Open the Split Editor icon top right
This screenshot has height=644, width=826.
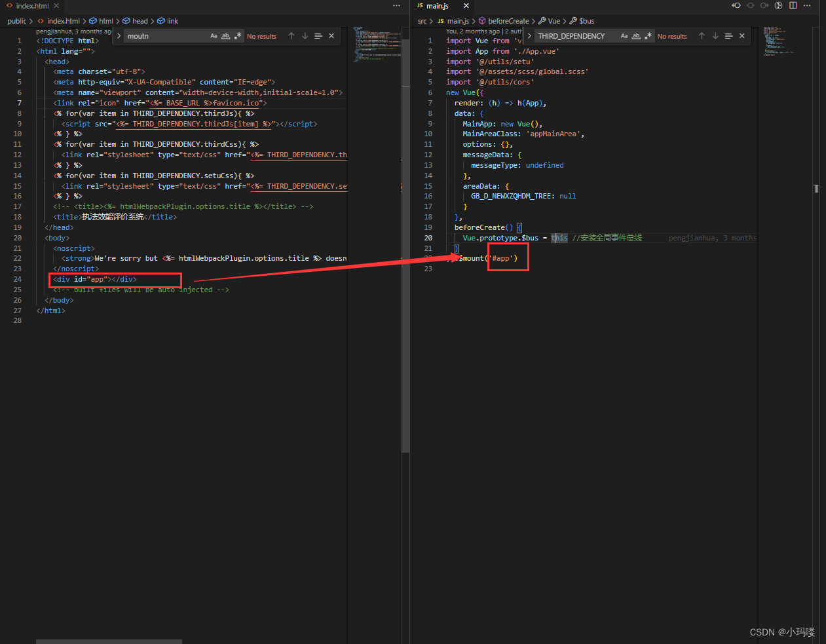point(793,5)
